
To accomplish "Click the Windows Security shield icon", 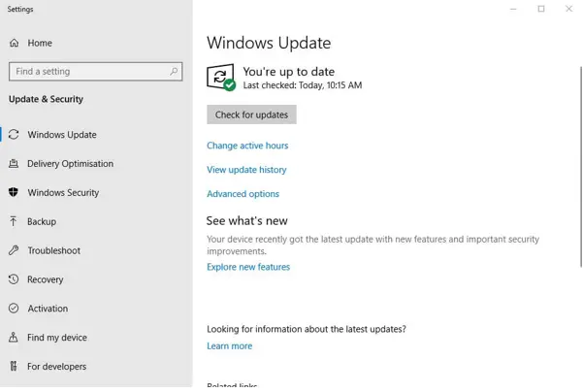I will click(x=14, y=192).
